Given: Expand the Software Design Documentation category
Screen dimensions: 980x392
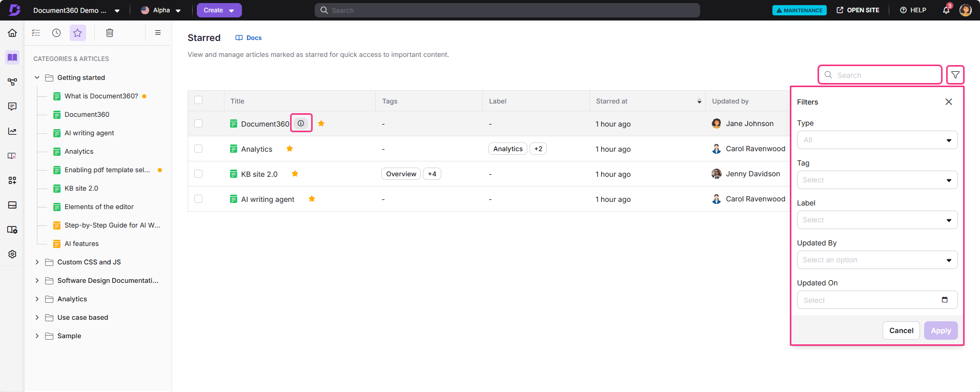Looking at the screenshot, I should click(37, 280).
